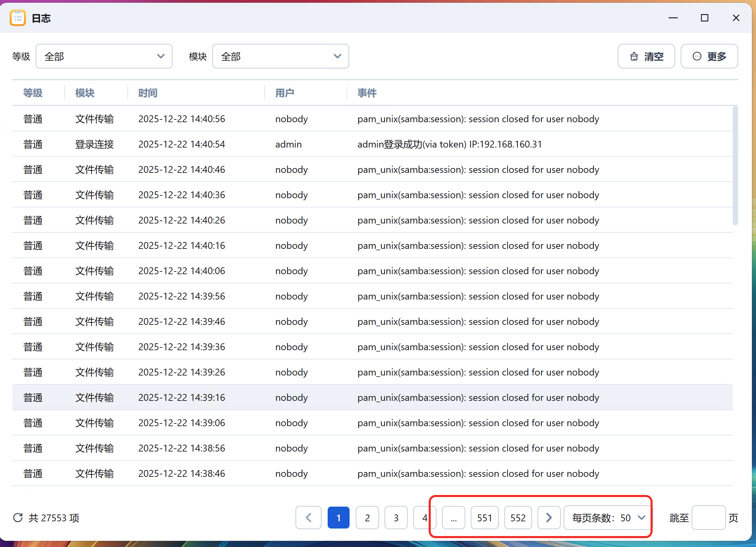Screen dimensions: 756x547
Task: Click the log app icon in title bar
Action: coord(18,18)
